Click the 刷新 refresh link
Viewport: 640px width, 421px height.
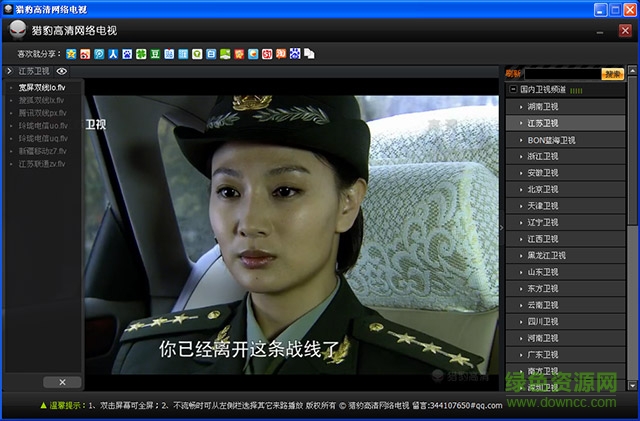pos(513,74)
